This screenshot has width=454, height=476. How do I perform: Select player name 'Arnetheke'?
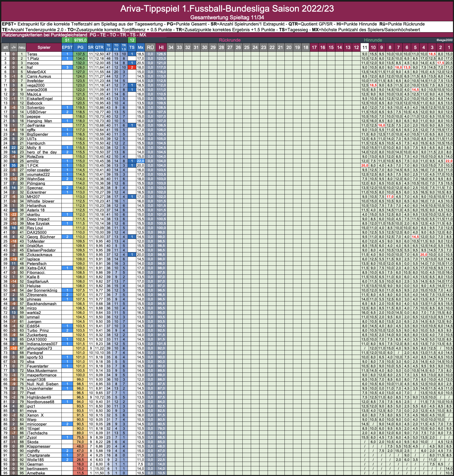[x=36, y=473]
